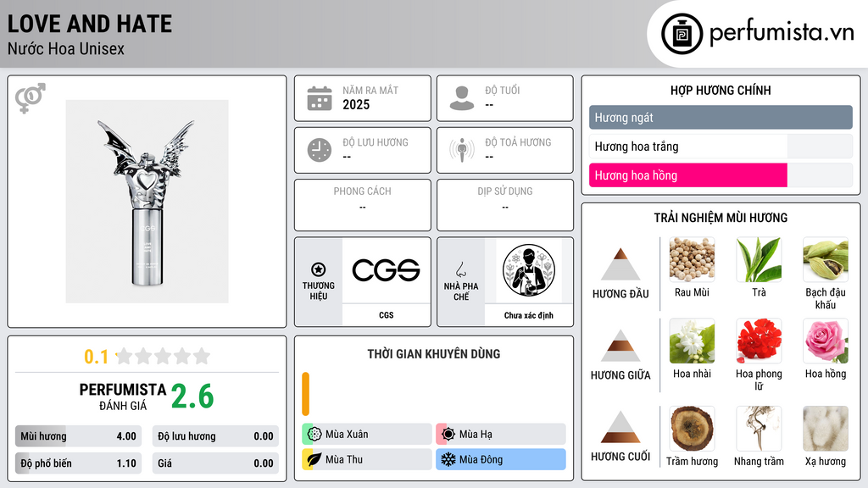Click the Dịp sử dụng box

tap(505, 205)
